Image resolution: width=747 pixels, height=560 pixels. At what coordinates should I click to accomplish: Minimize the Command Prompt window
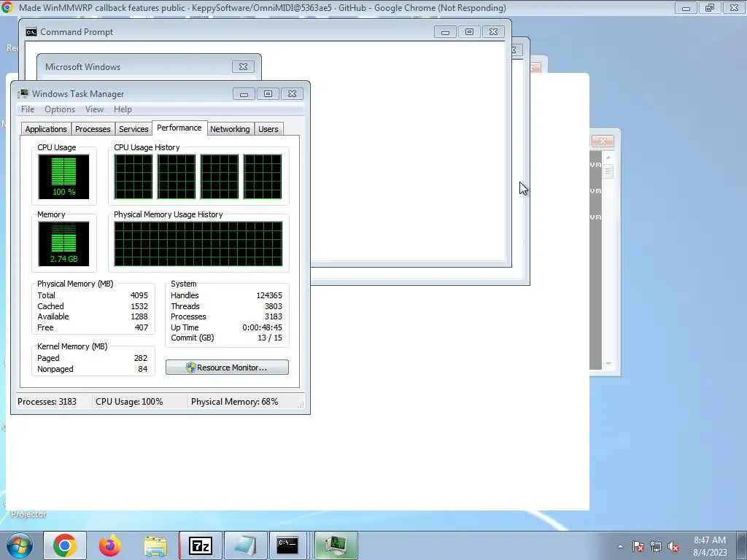coord(445,32)
